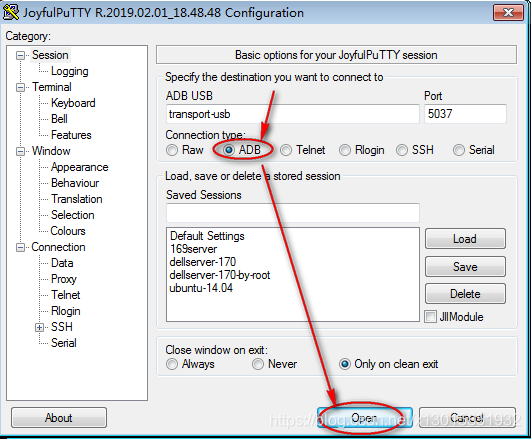
Task: Click the Load button
Action: (465, 239)
